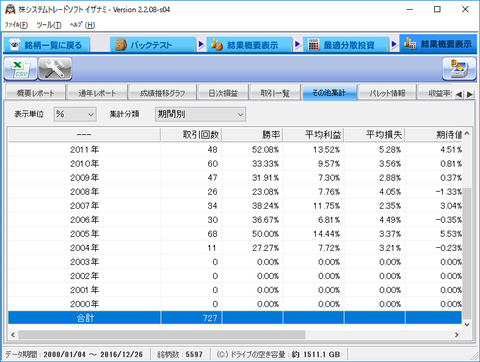Open the ヘルプ(H) menu
This screenshot has width=480, height=362.
(82, 25)
